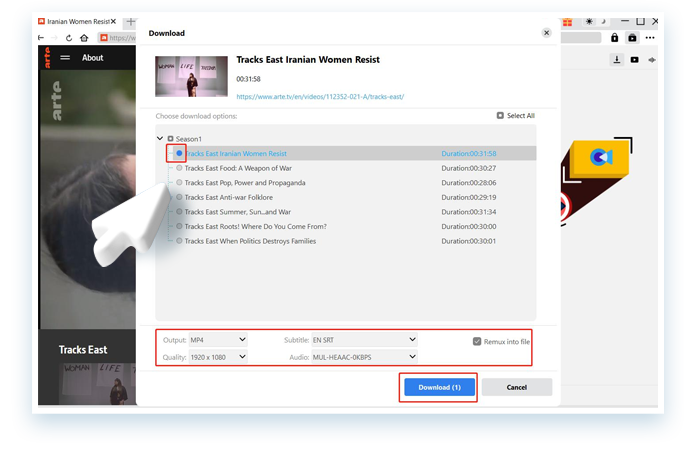Click Duration:00:29:19 text
The image size is (684, 449).
(469, 197)
